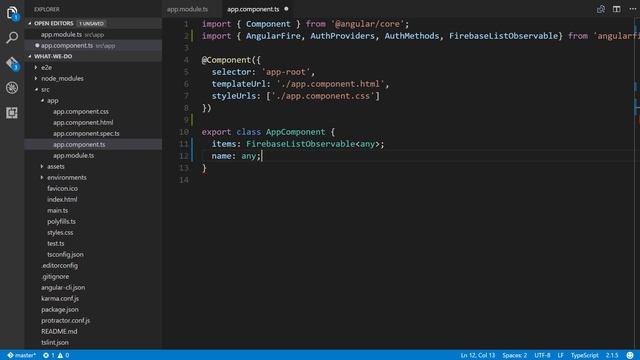Close app.component.ts via unsaved dot on tab
This screenshot has height=360, width=640.
[286, 9]
